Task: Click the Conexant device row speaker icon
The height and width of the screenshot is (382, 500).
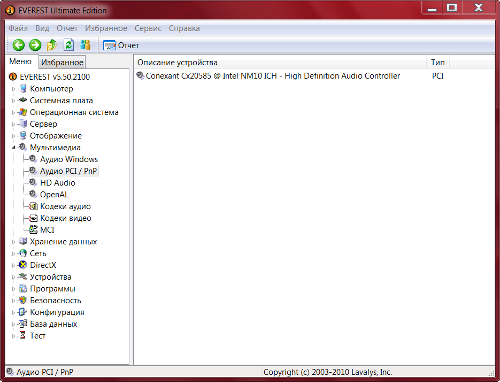Action: [x=140, y=76]
